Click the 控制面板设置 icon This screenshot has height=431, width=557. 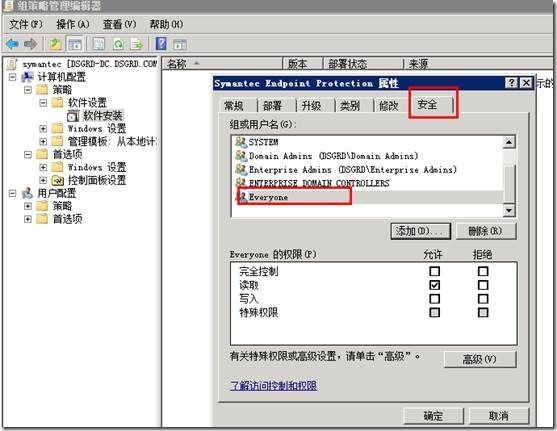coord(58,181)
